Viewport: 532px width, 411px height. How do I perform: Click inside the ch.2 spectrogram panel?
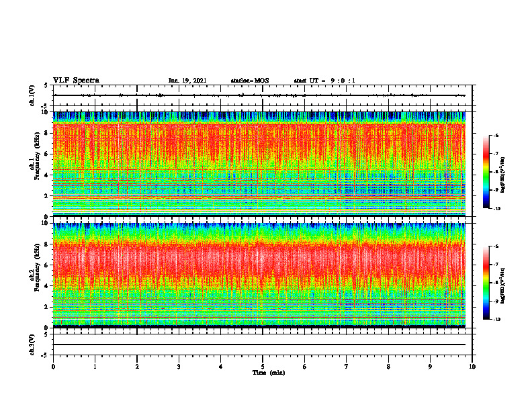[259, 275]
